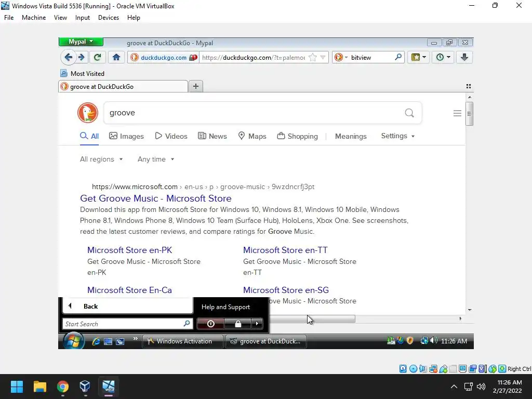Launch Internet Explorer from Quick Launch
The height and width of the screenshot is (399, 532).
coord(96,341)
